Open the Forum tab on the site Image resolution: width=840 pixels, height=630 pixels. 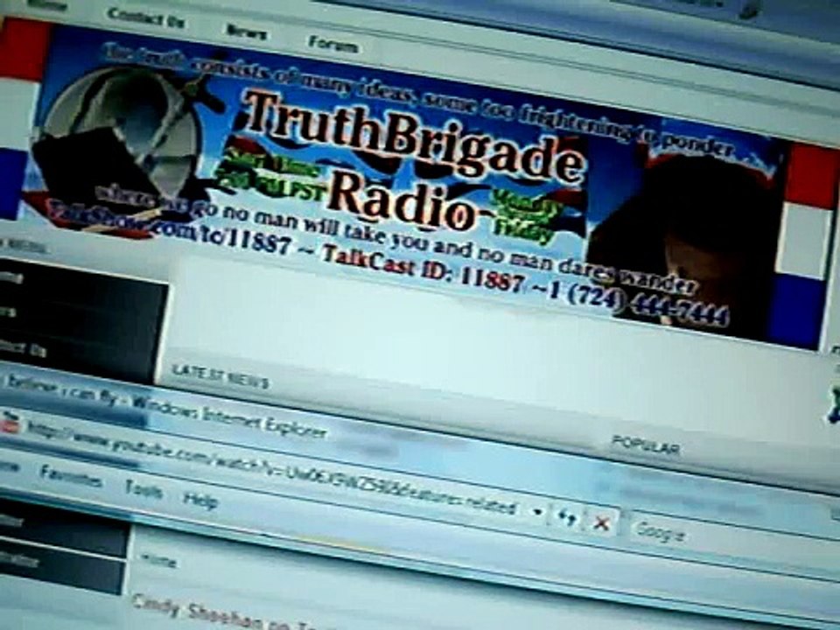coord(332,44)
